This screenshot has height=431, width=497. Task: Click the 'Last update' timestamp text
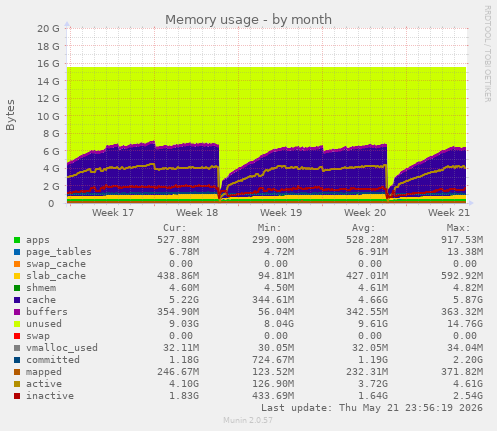(372, 408)
